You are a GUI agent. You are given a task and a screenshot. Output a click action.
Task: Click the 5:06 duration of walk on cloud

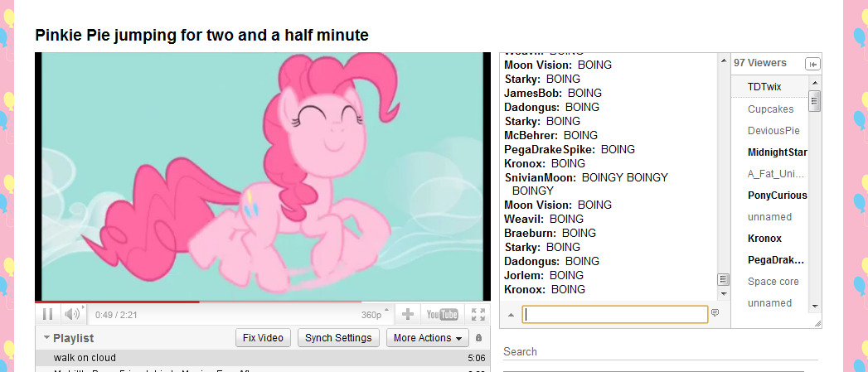point(476,358)
